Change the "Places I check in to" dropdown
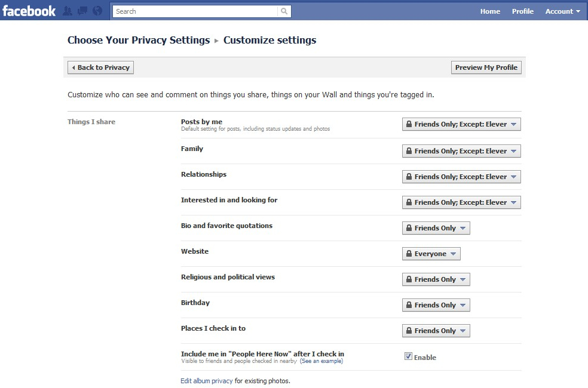This screenshot has width=588, height=388. click(x=436, y=331)
